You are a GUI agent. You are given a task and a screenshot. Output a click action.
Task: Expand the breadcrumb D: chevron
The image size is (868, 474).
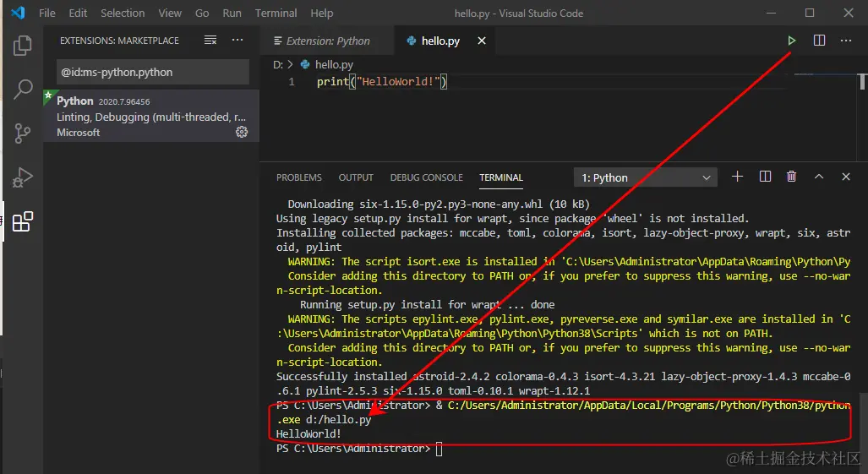click(x=290, y=65)
